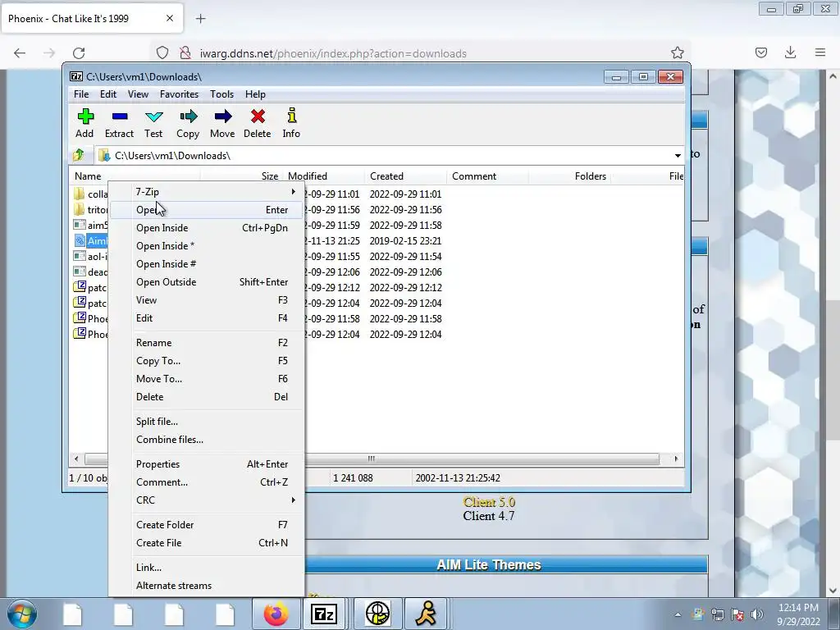840x630 pixels.
Task: Sort files by the Modified column
Action: (x=323, y=176)
